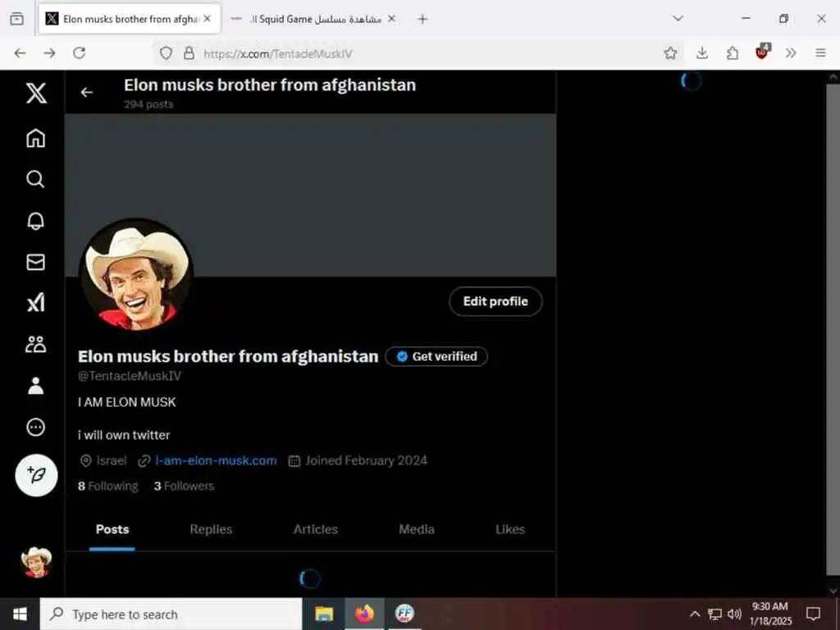Switch to the Replies tab
The height and width of the screenshot is (630, 840).
(211, 530)
